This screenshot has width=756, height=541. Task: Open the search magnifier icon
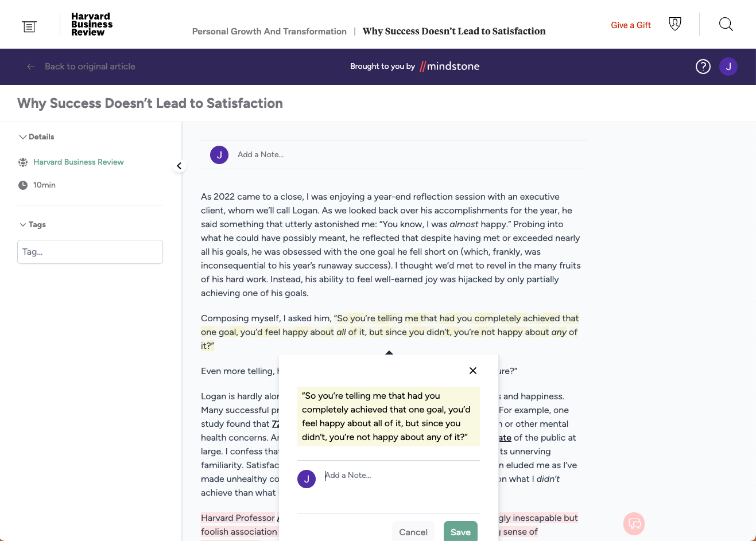tap(726, 24)
